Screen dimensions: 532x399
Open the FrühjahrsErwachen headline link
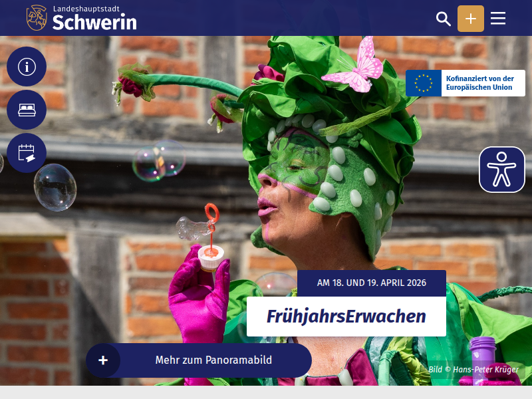pos(346,317)
